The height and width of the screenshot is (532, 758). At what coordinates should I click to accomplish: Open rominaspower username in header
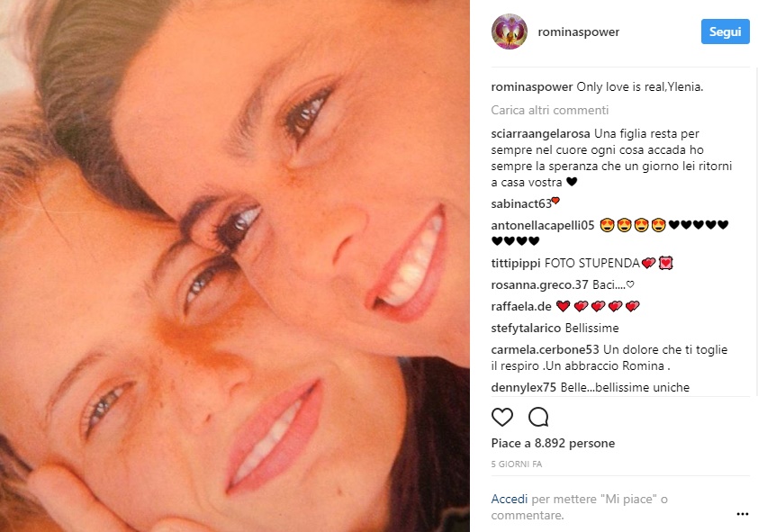click(x=578, y=32)
